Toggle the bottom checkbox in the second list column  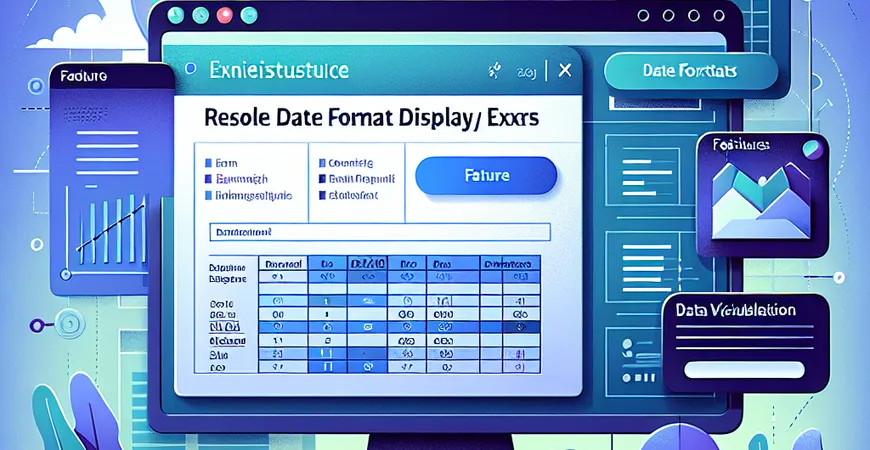click(x=322, y=195)
